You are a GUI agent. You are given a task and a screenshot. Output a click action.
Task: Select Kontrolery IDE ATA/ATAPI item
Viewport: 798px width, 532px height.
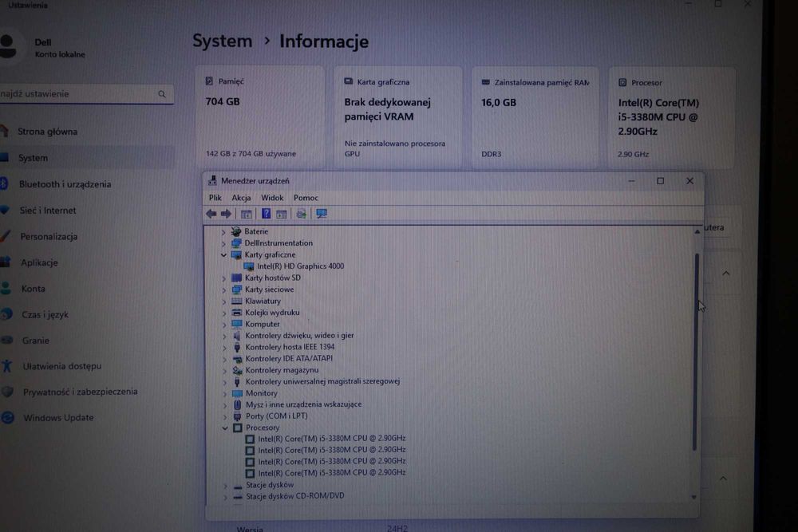289,359
